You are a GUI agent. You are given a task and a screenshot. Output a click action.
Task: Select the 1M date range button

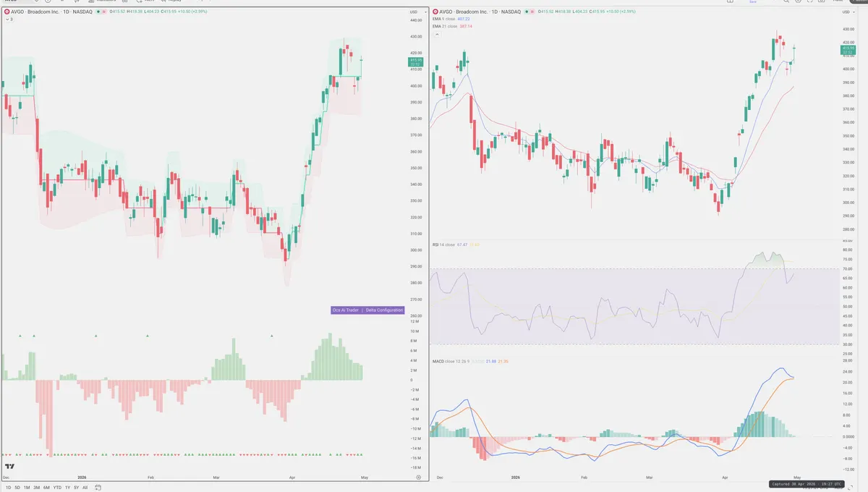(x=27, y=488)
